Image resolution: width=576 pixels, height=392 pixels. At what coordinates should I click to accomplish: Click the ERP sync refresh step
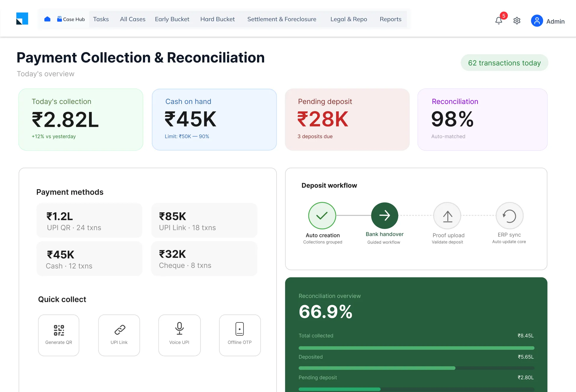click(510, 216)
